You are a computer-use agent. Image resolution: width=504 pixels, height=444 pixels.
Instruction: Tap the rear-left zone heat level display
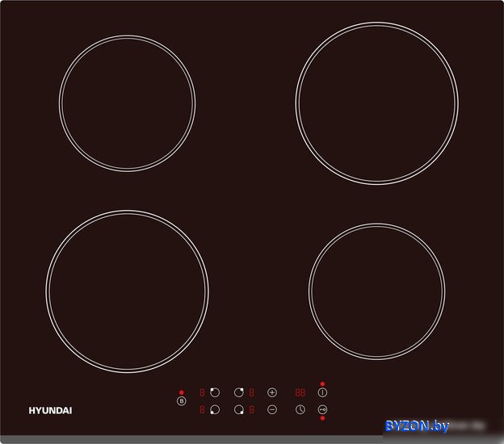[x=202, y=392]
